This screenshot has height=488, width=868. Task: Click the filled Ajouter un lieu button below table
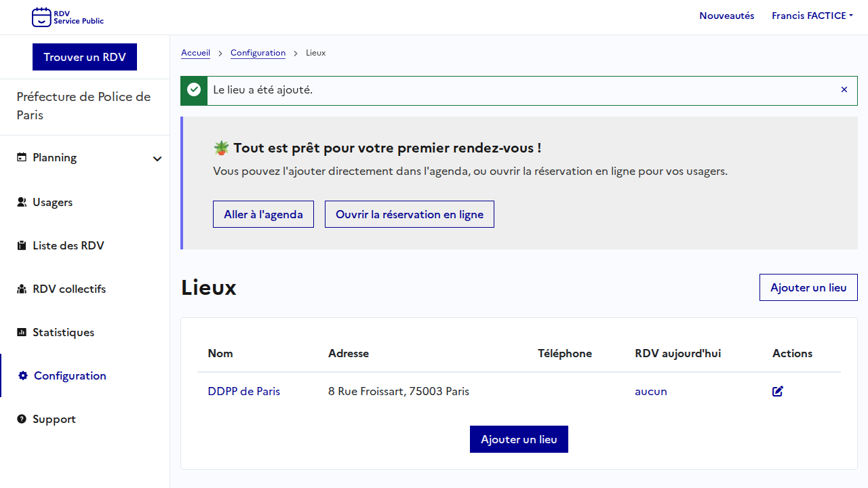pyautogui.click(x=519, y=439)
